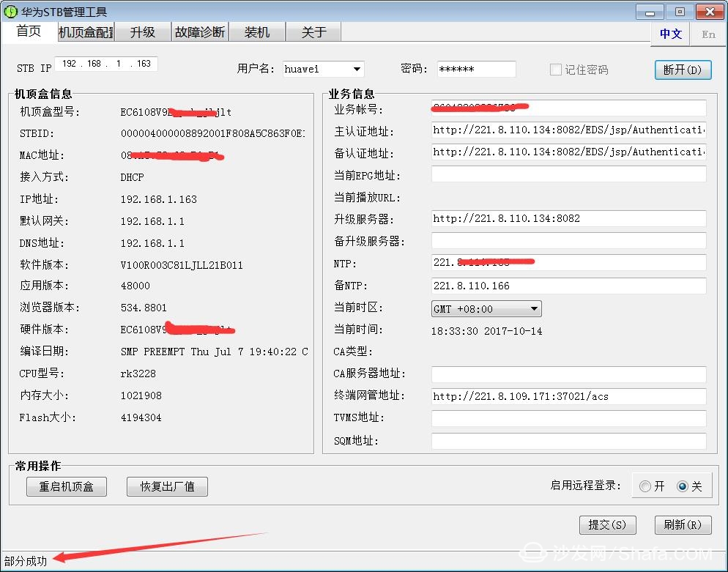Click the 终端网管地址 field
Screen dimensions: 728x572
(569, 396)
